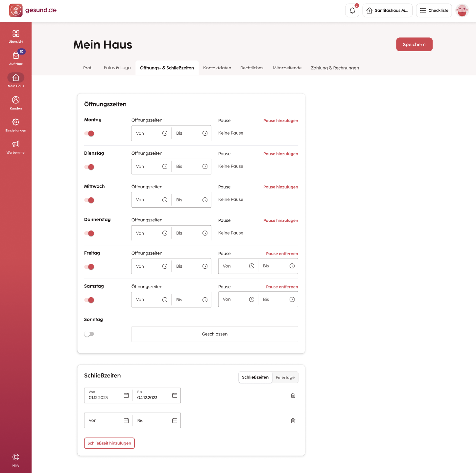Open the notifications bell
This screenshot has height=473, width=476.
pyautogui.click(x=352, y=11)
